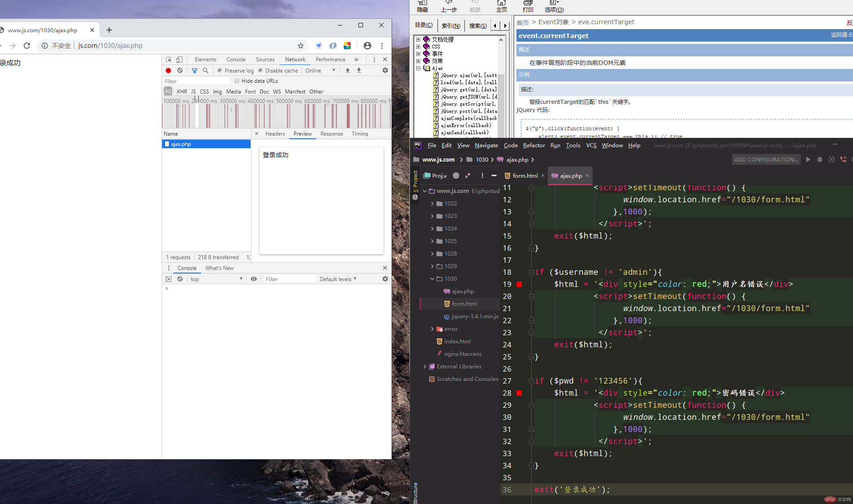Open the Online throttling dropdown
The width and height of the screenshot is (853, 504).
pos(320,71)
